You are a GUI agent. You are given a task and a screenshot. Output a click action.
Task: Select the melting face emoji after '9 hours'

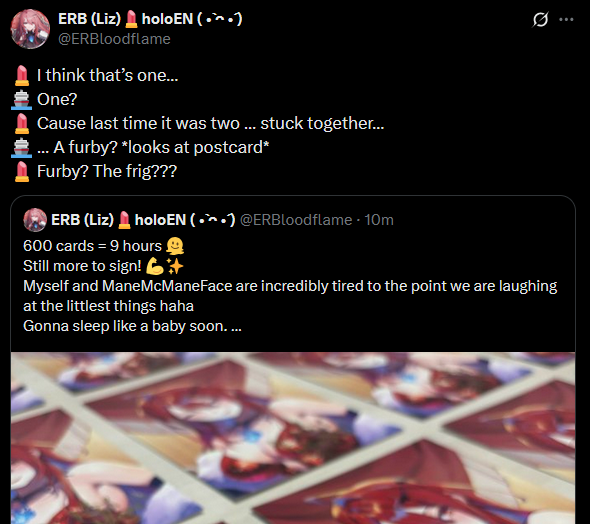click(175, 246)
